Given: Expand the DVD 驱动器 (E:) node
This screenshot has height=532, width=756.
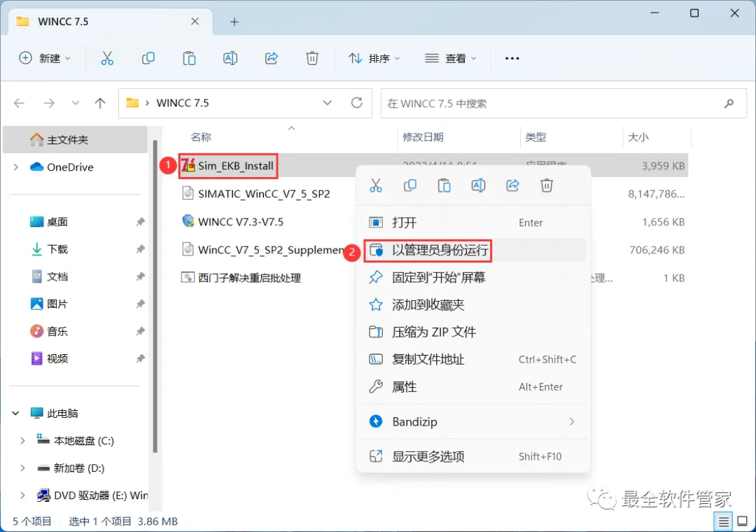Looking at the screenshot, I should click(x=22, y=496).
